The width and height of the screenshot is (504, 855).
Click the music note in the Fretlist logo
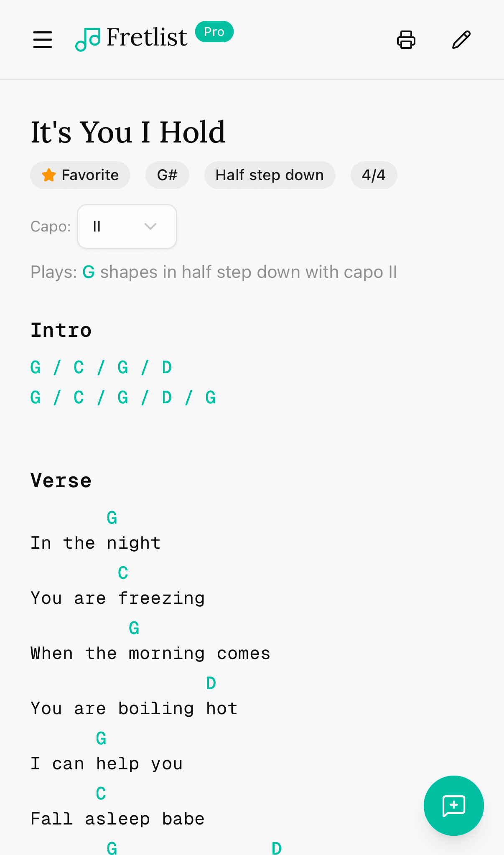pos(89,40)
